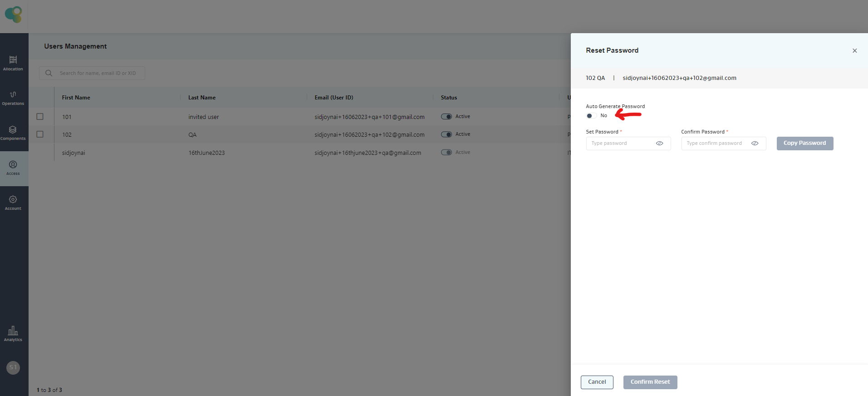Toggle Active status for user 101
This screenshot has width=868, height=396.
[446, 117]
